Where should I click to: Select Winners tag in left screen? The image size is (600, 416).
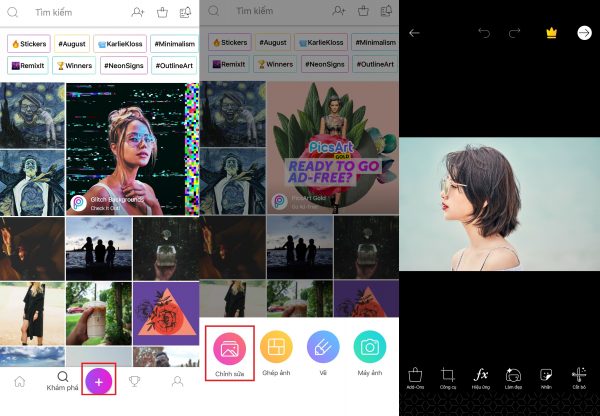(x=74, y=65)
